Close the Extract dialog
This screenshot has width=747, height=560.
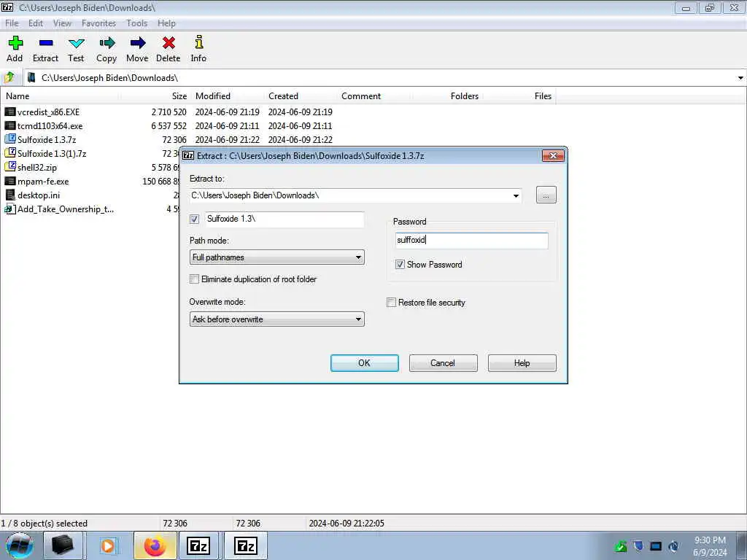553,156
